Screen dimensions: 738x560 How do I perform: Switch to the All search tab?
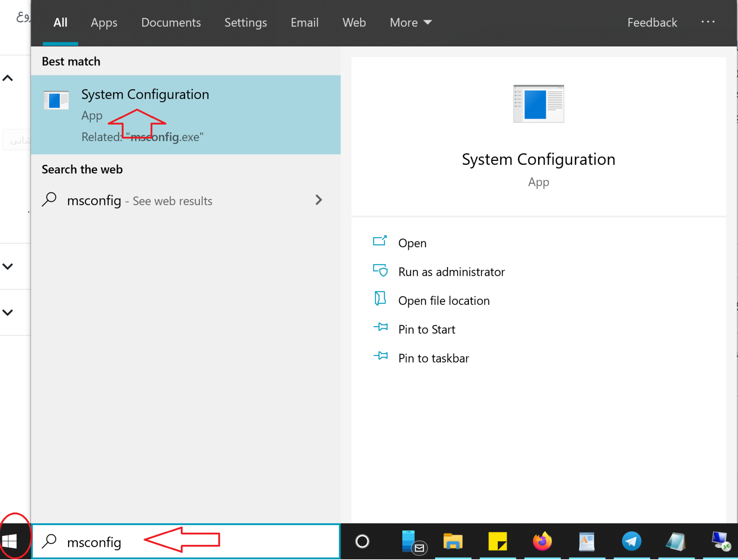60,23
